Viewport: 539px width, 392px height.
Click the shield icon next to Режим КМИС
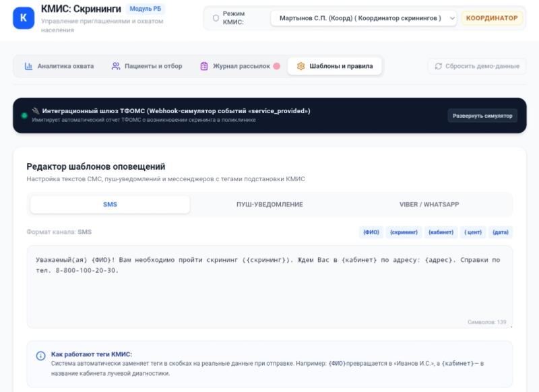216,18
